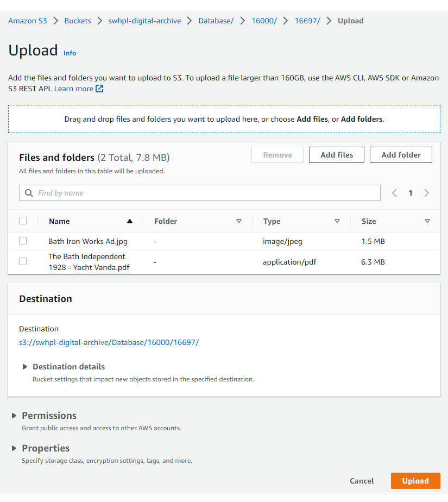Go to previous page of files list
This screenshot has width=448, height=502.
pos(395,193)
